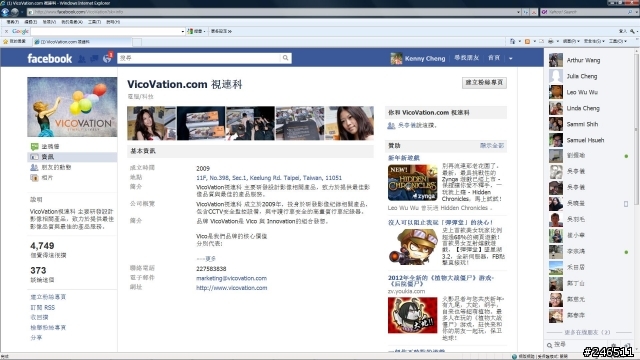Click the magnifier icon in Facebook search box
640x360 pixels.
click(285, 58)
